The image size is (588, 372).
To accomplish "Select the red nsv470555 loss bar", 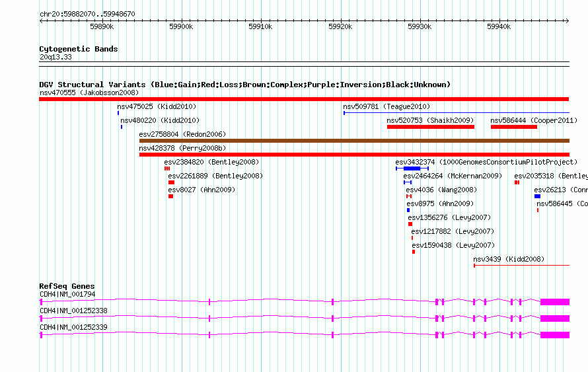I will coord(304,99).
